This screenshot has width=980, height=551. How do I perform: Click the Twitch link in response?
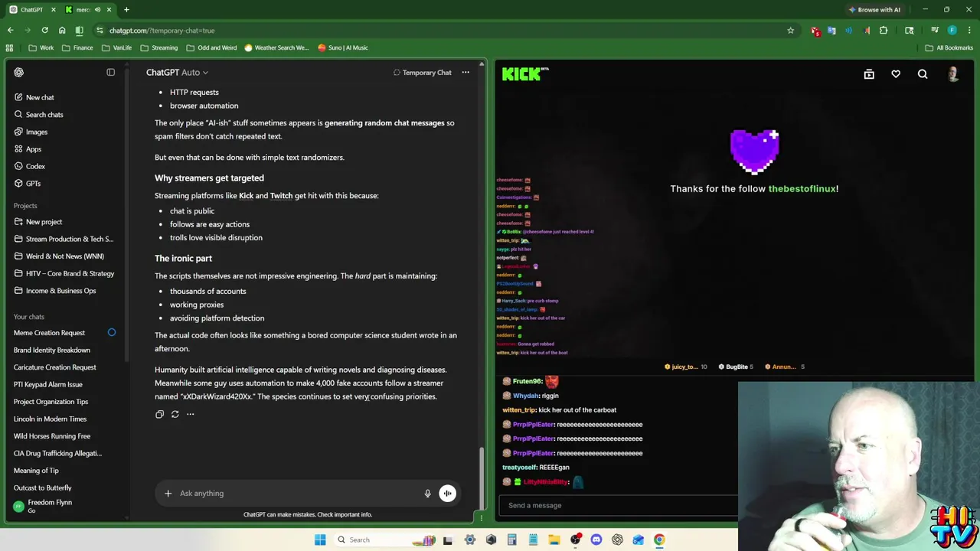281,195
